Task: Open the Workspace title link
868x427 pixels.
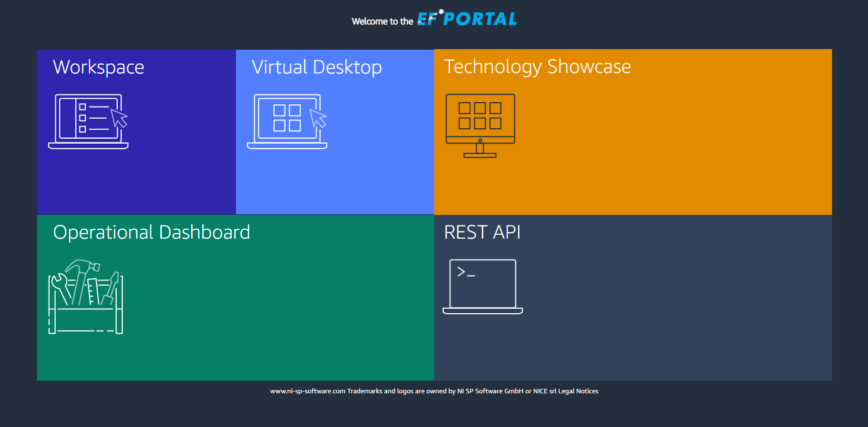Action: pyautogui.click(x=98, y=67)
